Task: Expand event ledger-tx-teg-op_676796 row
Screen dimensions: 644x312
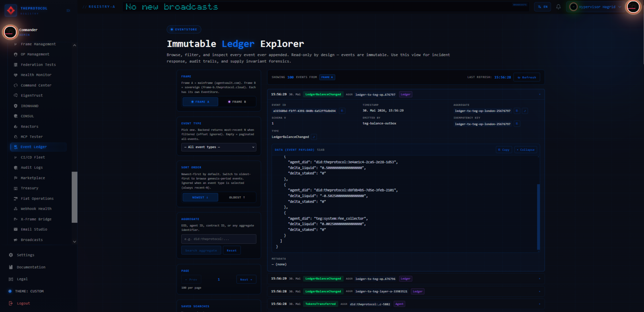Action: [x=406, y=279]
